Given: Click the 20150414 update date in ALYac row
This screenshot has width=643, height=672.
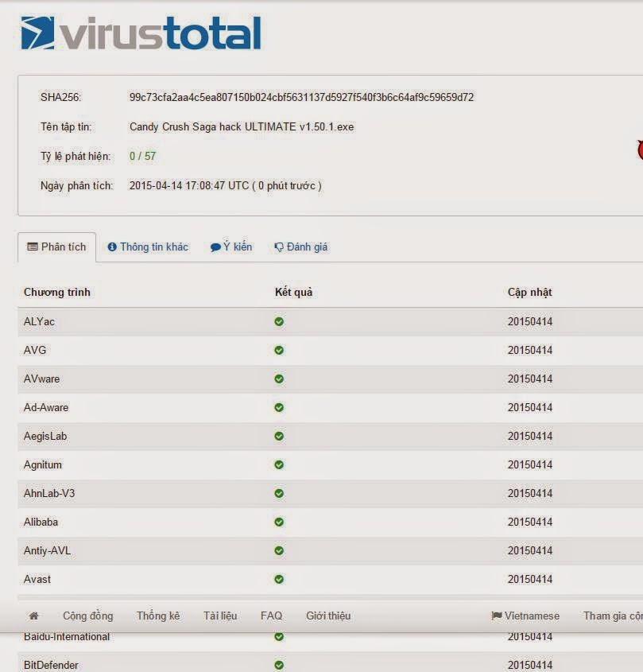Looking at the screenshot, I should [530, 321].
